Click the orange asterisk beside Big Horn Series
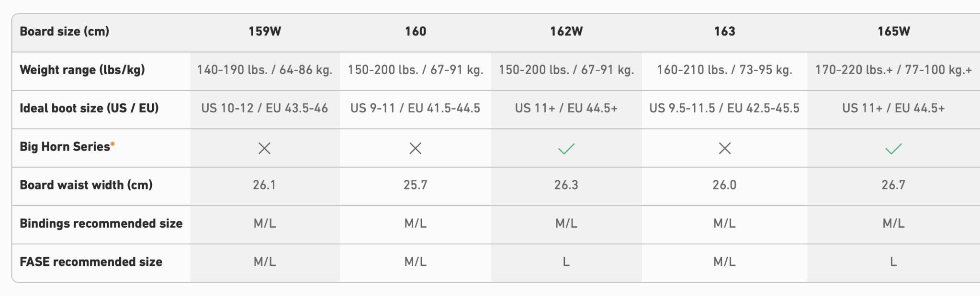This screenshot has width=980, height=296. tap(113, 144)
